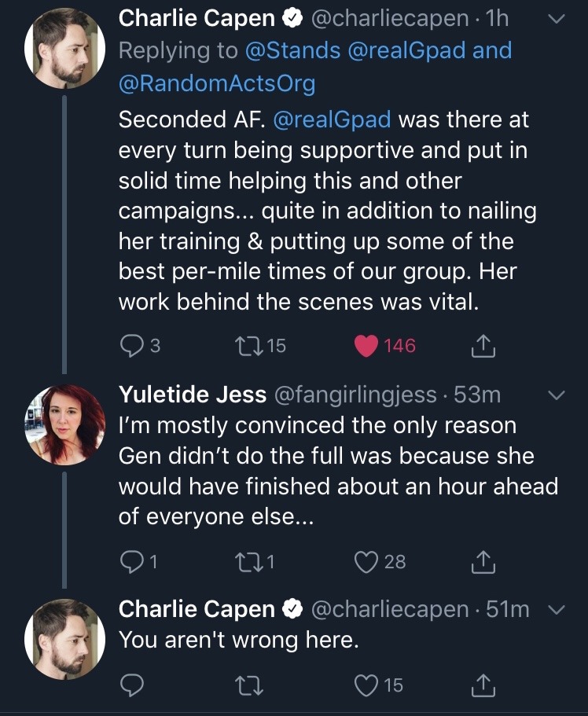Expand the chevron menu on Yuletide Jess's tweet
The height and width of the screenshot is (716, 588).
click(x=556, y=395)
